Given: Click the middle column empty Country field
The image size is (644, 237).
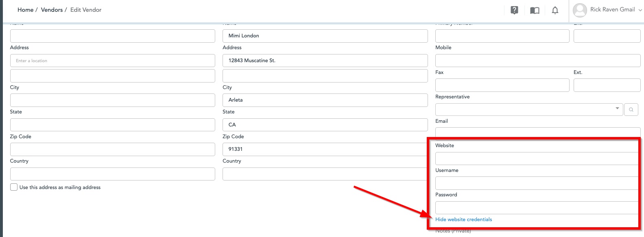Looking at the screenshot, I should pos(325,174).
